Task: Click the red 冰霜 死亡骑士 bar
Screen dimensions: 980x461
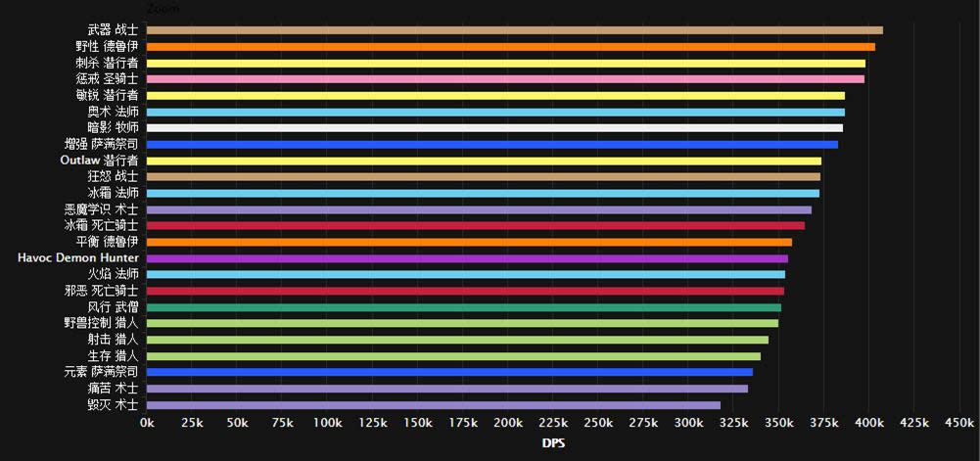Action: tap(475, 226)
